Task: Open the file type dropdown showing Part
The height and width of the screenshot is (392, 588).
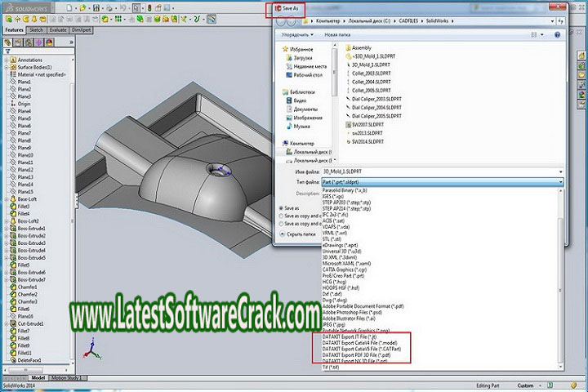Action: pos(442,182)
